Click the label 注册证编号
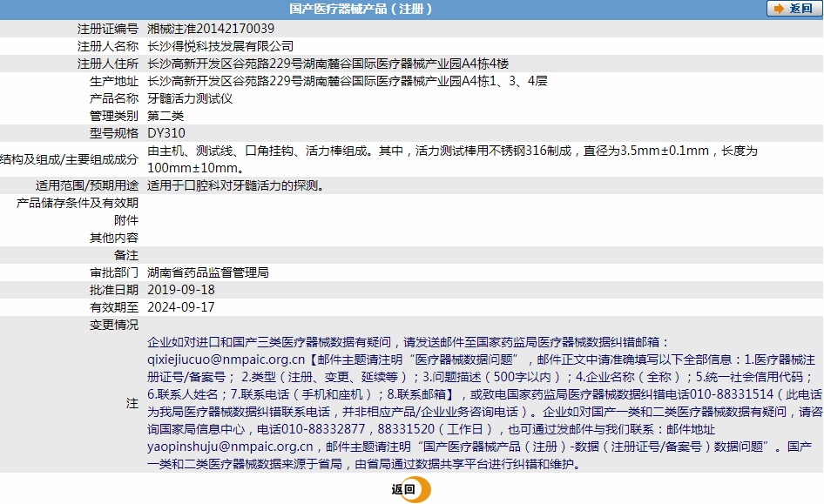Viewport: 824px width, 504px height. coord(108,29)
